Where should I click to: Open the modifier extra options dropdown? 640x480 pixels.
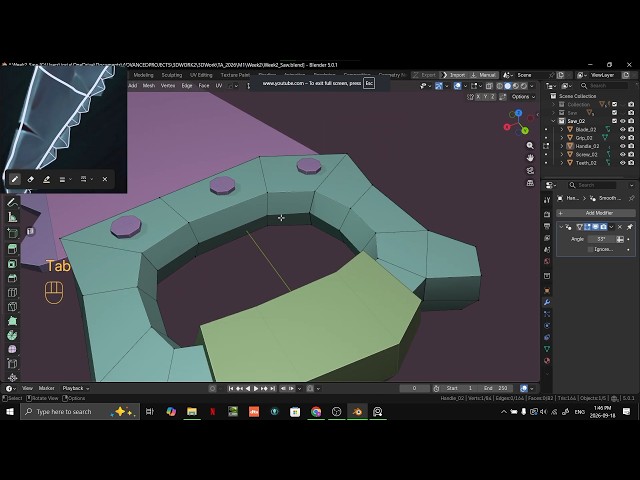[x=611, y=227]
